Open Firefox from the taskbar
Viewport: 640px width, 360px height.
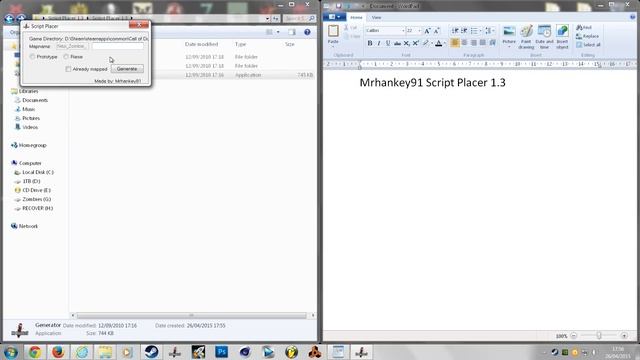(x=58, y=352)
